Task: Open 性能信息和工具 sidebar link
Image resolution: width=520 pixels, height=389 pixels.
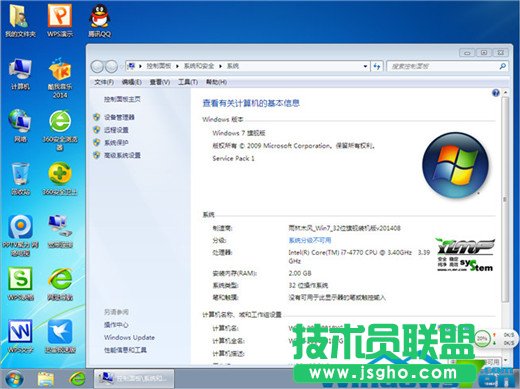Action: pyautogui.click(x=125, y=350)
